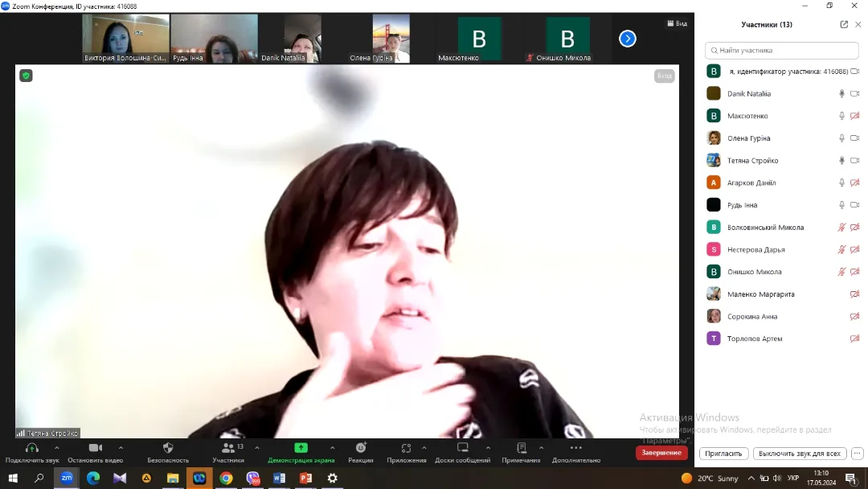868x489 pixels.
Task: Open the More (Дополнительно) three-dots icon
Action: pyautogui.click(x=575, y=448)
